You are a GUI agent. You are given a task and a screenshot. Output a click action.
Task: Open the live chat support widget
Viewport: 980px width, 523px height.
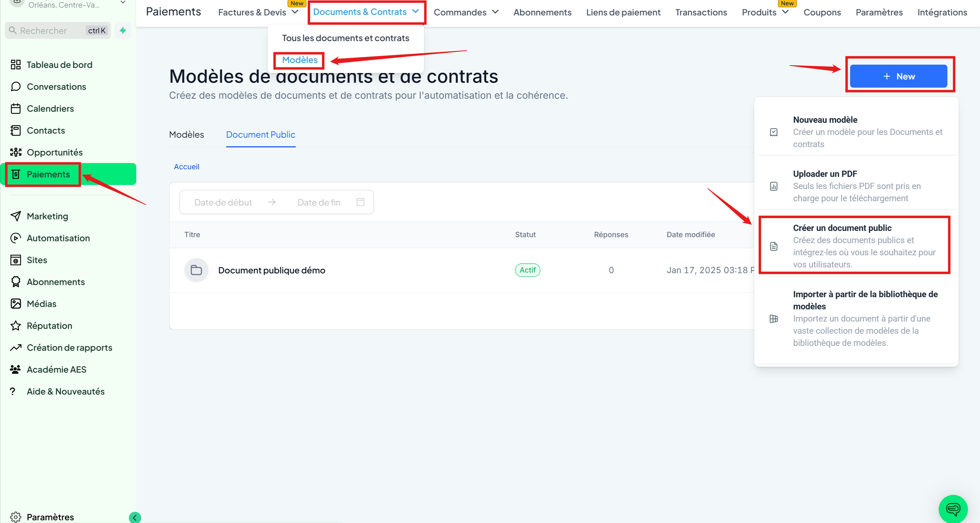(953, 509)
